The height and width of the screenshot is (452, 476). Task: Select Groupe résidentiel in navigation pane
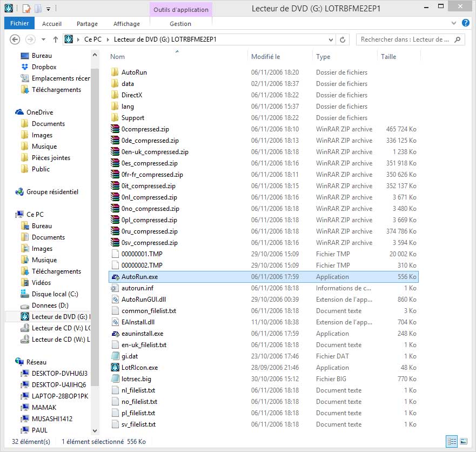(x=52, y=192)
